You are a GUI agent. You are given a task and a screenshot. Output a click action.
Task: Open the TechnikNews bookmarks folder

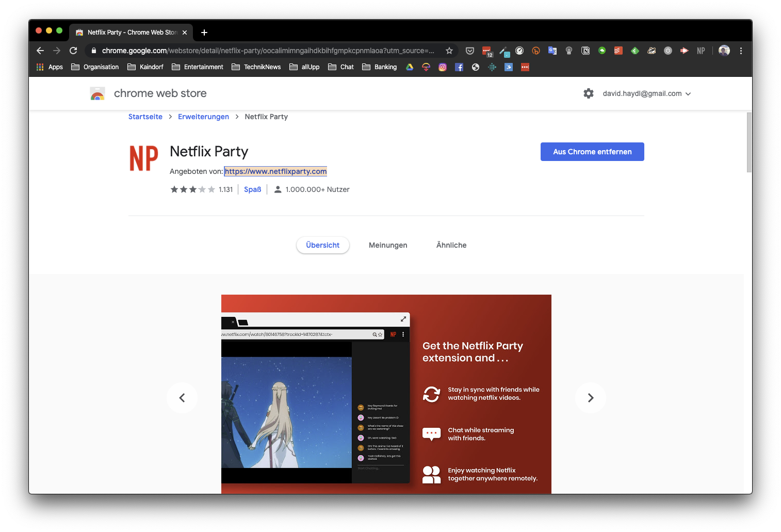(x=256, y=67)
